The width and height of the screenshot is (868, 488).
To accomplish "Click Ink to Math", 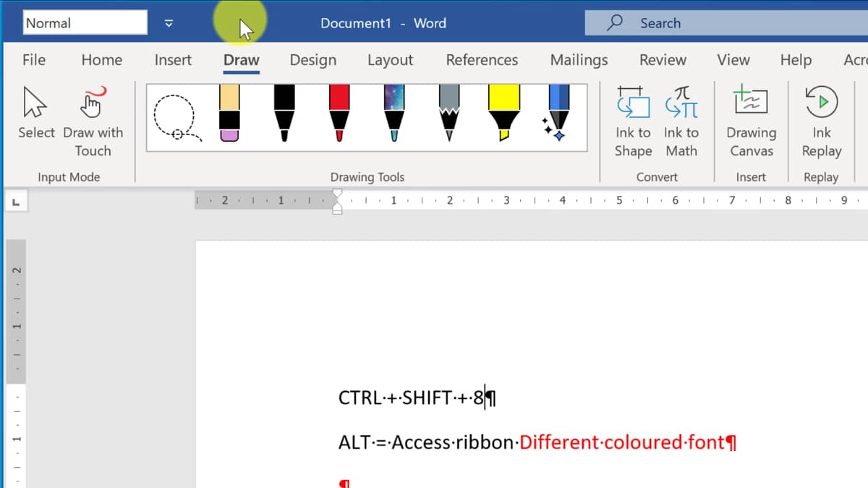I will click(x=681, y=123).
